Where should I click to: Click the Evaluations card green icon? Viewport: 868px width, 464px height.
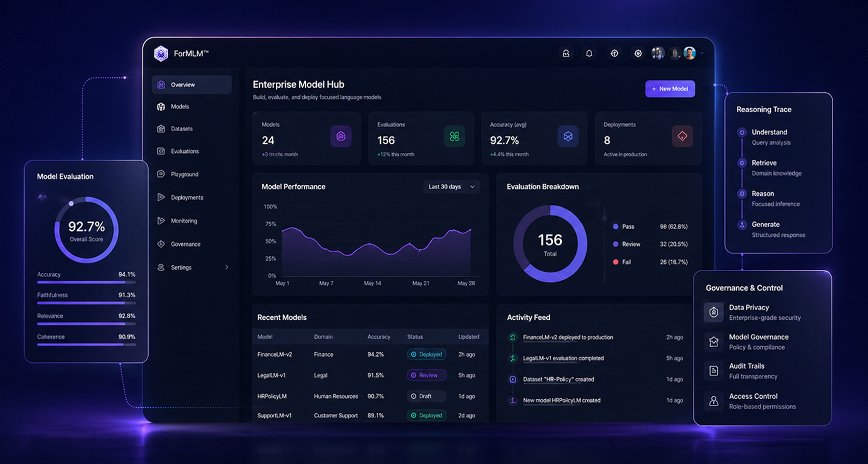point(454,136)
